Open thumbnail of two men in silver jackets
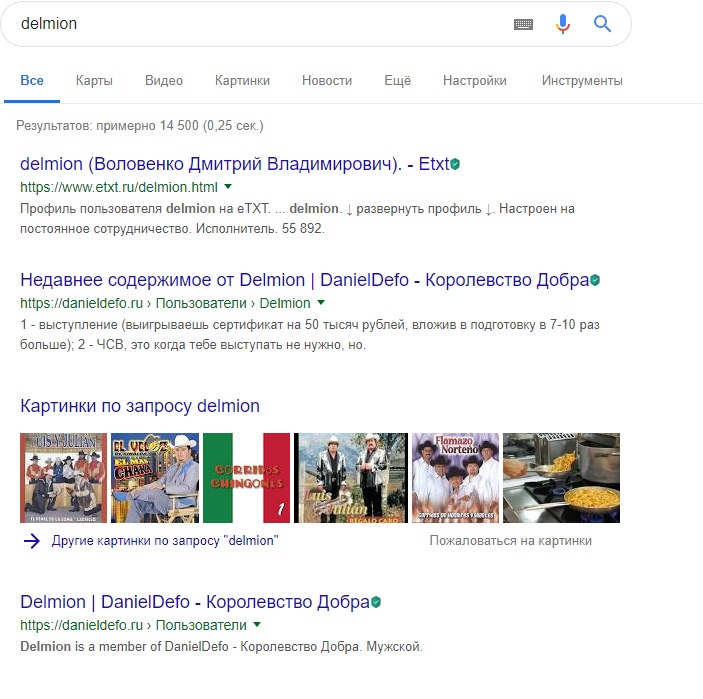Image resolution: width=703 pixels, height=699 pixels. [351, 478]
